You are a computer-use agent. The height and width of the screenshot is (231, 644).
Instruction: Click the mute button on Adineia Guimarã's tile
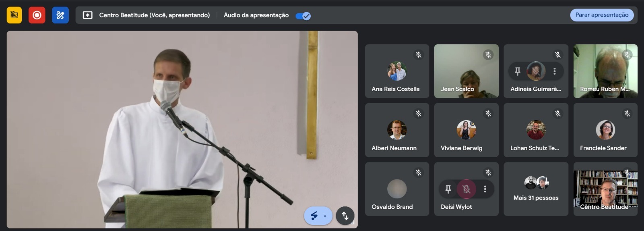point(536,71)
